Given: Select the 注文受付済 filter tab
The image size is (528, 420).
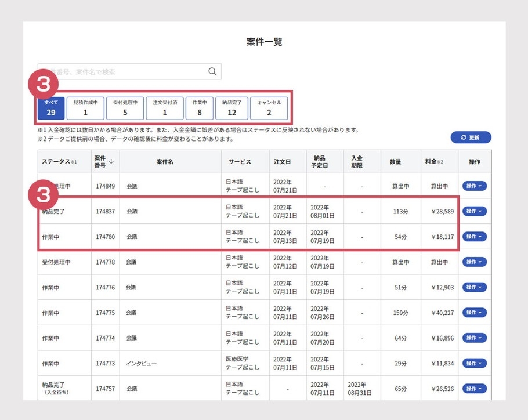Looking at the screenshot, I should point(165,108).
